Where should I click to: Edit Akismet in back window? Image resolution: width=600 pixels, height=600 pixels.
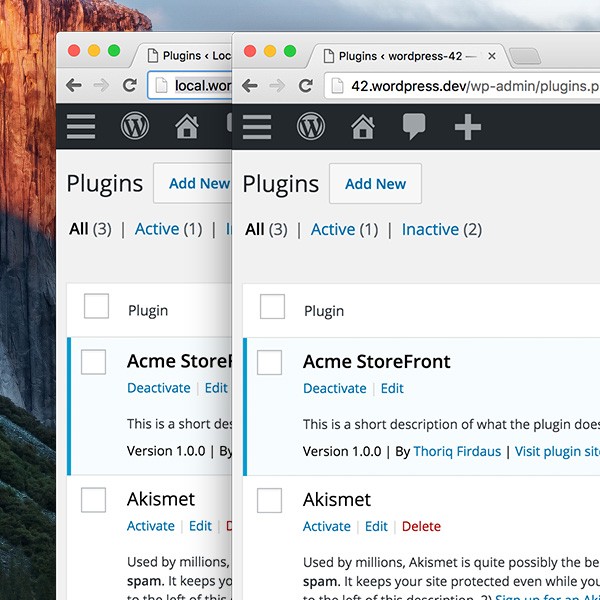pos(200,526)
